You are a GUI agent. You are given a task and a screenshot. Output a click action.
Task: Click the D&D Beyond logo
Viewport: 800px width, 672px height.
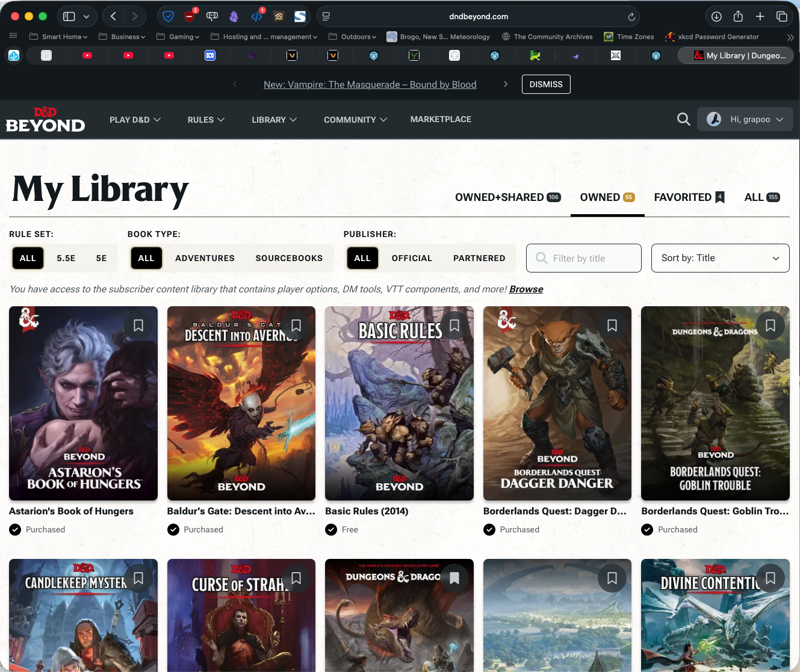click(x=45, y=120)
